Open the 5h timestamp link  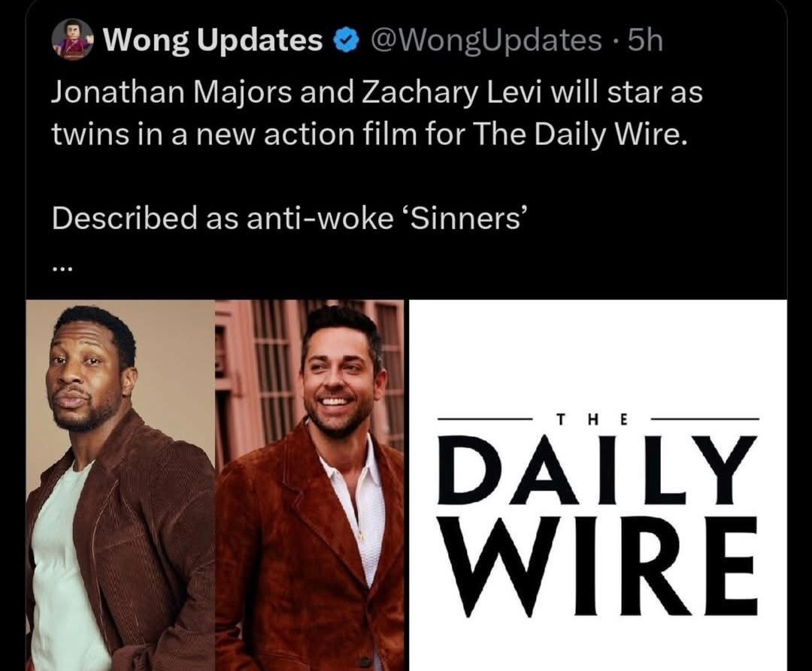pos(645,40)
